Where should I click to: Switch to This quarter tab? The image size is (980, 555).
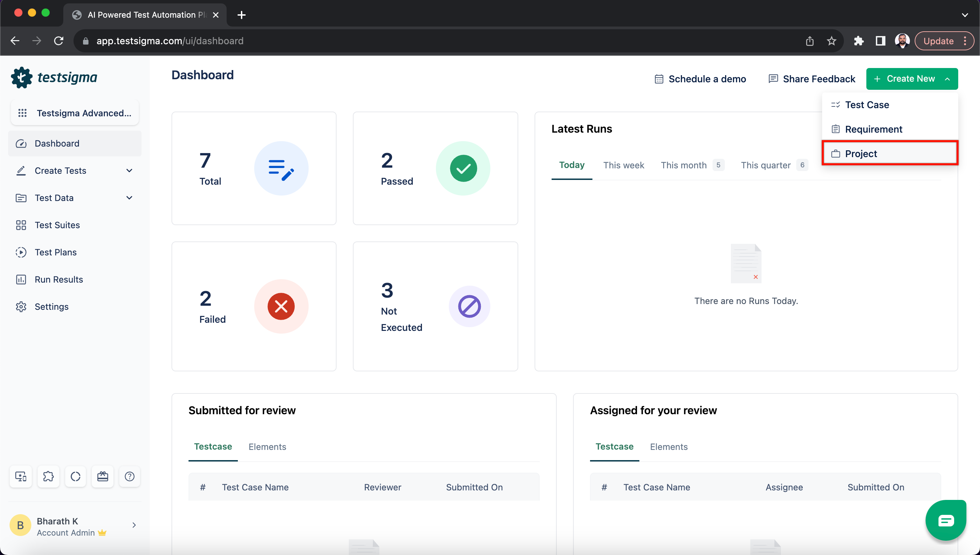[x=774, y=165]
